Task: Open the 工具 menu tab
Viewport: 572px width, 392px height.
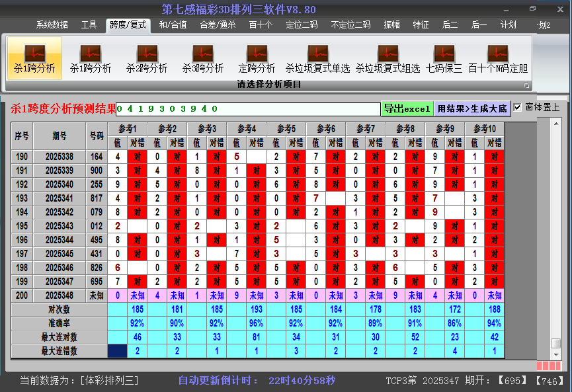Action: pyautogui.click(x=89, y=25)
